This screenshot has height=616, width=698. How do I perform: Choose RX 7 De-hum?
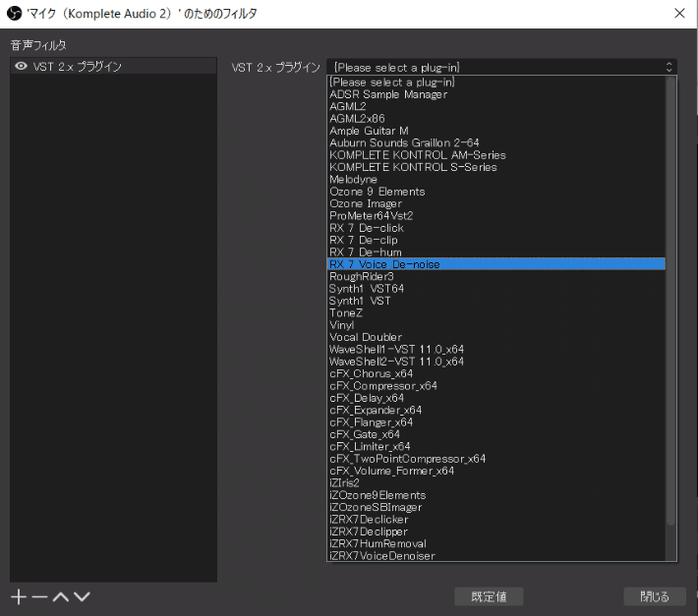(x=496, y=252)
